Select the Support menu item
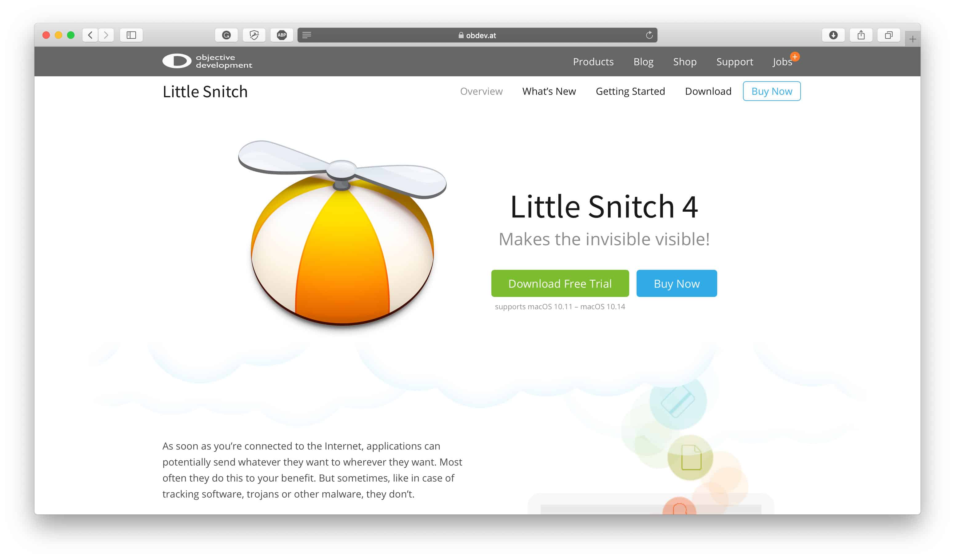955x560 pixels. point(734,61)
